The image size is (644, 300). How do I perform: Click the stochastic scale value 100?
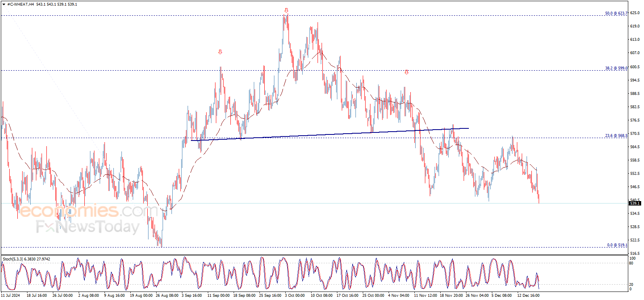tap(633, 258)
